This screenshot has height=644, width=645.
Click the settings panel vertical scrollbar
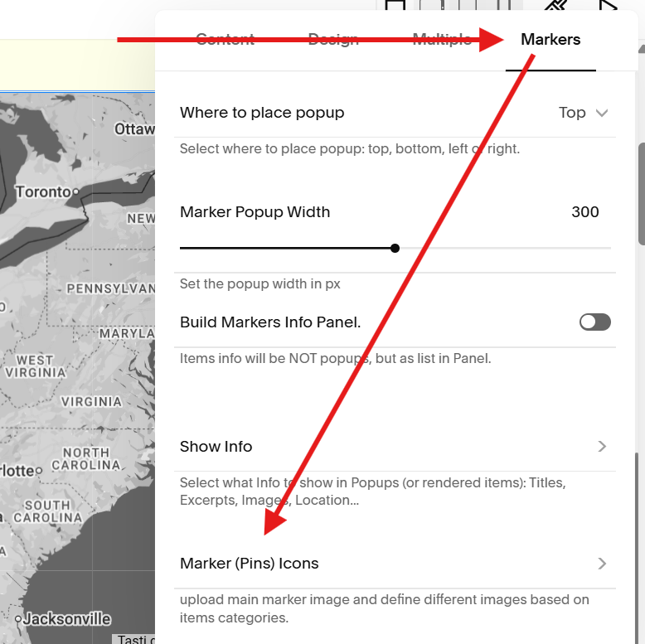click(x=642, y=194)
